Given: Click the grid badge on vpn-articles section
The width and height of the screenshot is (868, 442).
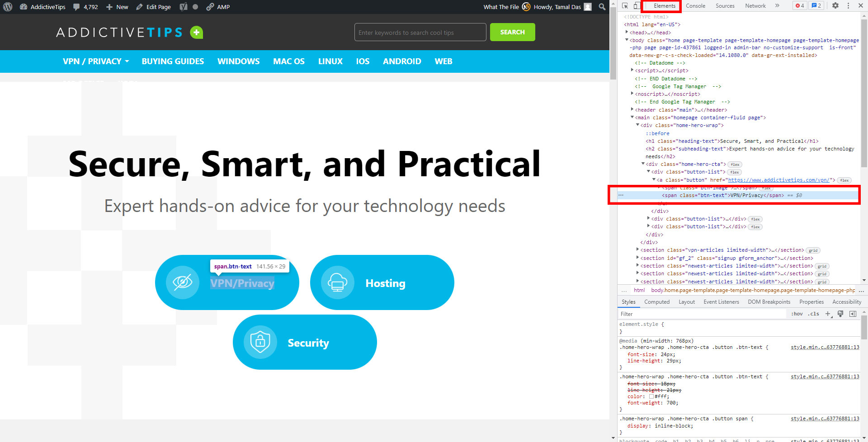Looking at the screenshot, I should 813,250.
